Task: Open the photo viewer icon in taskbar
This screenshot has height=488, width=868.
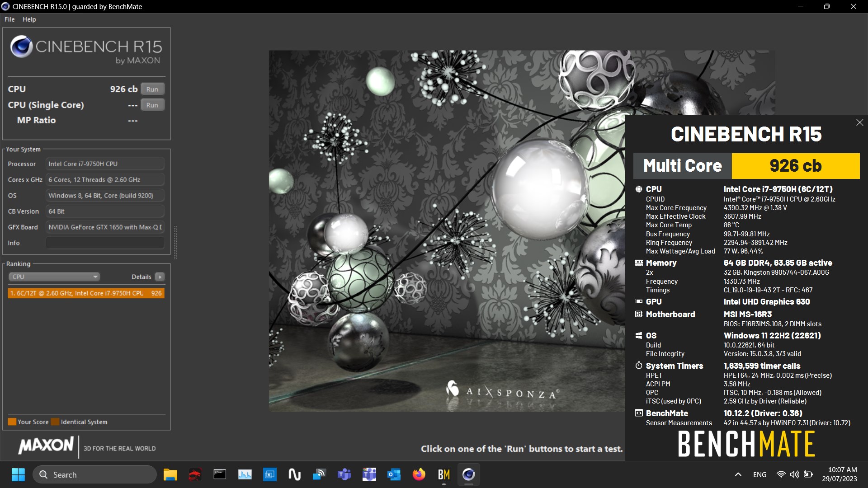Action: pyautogui.click(x=245, y=474)
